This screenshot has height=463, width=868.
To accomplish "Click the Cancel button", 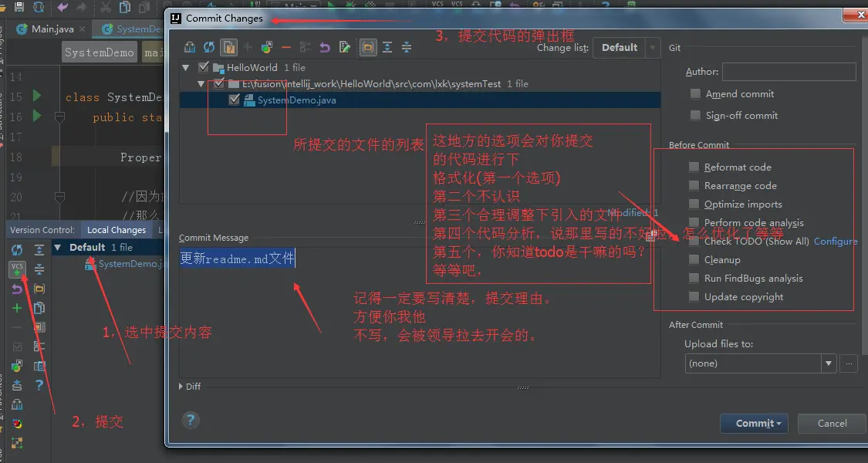I will [x=832, y=424].
